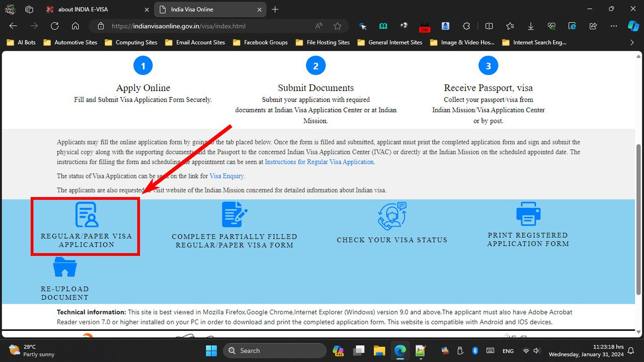Open General Internet Sites bookmark folder
This screenshot has height=362, width=644.
390,43
